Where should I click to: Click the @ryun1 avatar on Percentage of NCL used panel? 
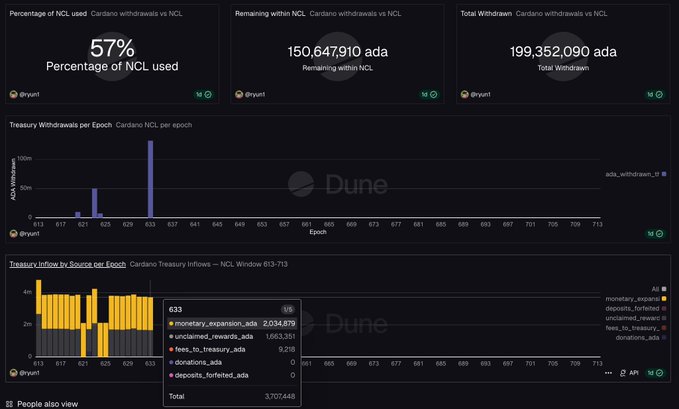point(13,94)
